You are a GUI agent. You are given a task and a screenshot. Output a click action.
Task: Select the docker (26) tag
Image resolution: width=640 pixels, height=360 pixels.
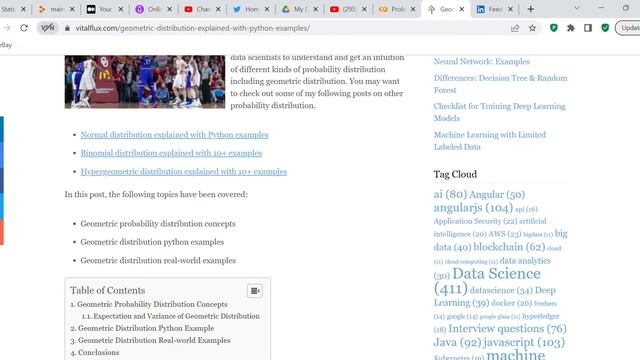511,303
